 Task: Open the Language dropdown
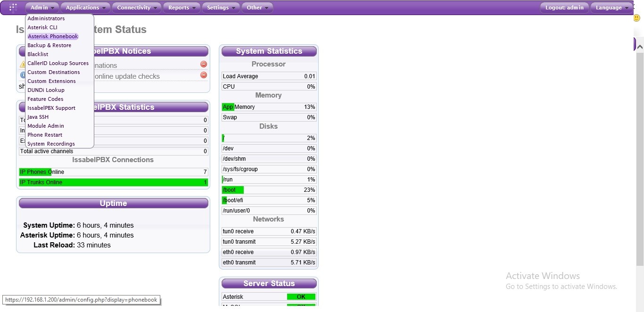click(x=611, y=8)
